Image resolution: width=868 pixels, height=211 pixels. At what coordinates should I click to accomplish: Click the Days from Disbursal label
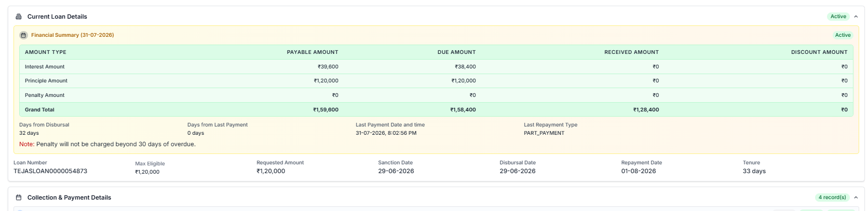coord(44,125)
